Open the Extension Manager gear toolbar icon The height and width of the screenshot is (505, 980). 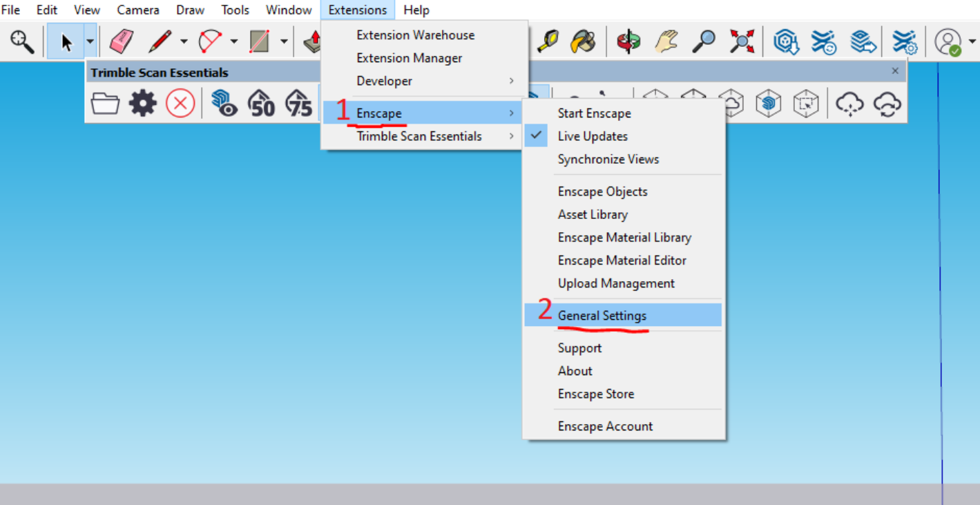904,41
